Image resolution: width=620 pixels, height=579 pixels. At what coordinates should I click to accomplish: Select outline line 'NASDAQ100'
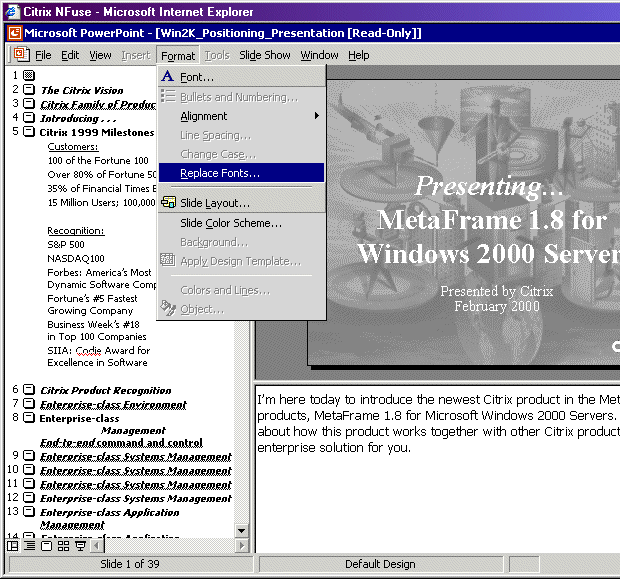76,258
